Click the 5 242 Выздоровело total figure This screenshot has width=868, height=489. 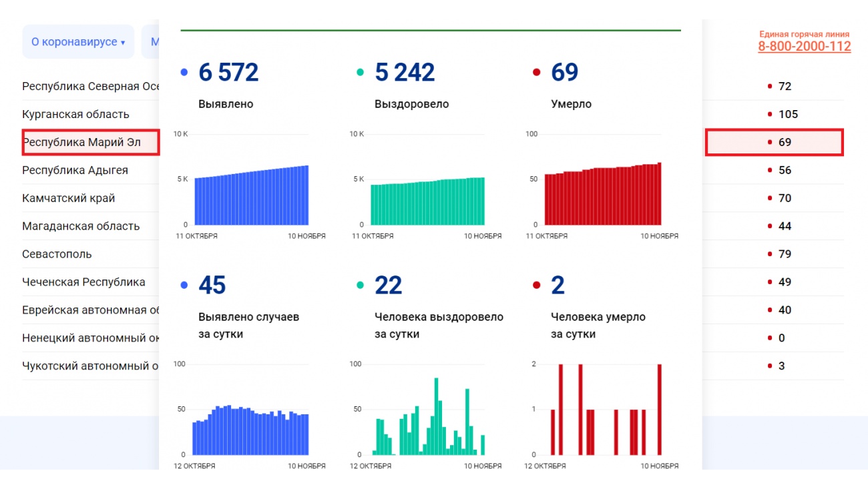405,72
